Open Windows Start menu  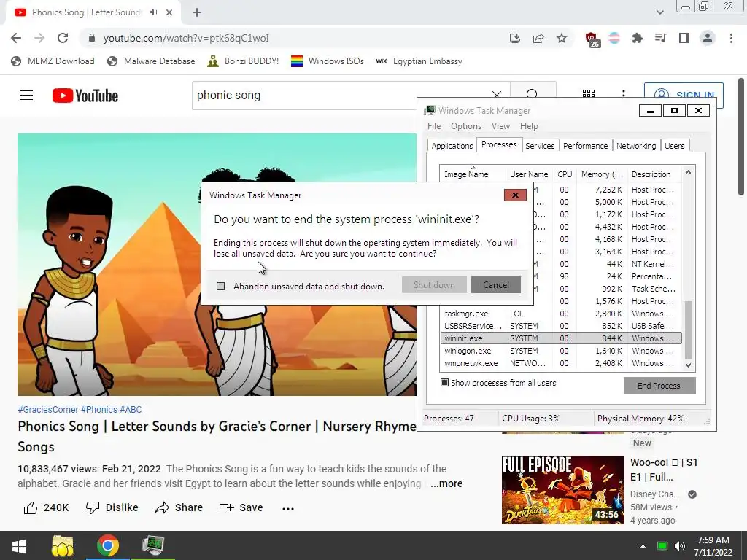coord(19,545)
